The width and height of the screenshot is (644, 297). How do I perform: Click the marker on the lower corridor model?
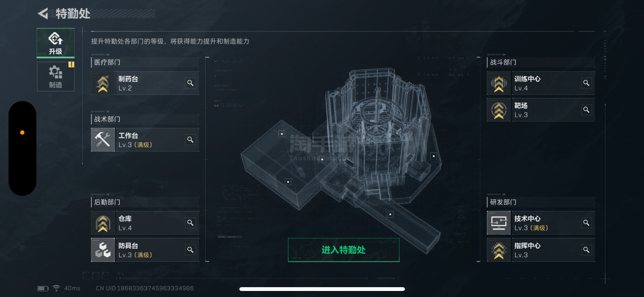[390, 214]
